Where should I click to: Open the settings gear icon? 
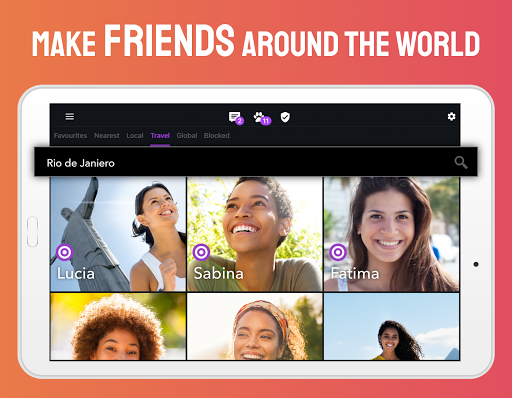pyautogui.click(x=451, y=116)
